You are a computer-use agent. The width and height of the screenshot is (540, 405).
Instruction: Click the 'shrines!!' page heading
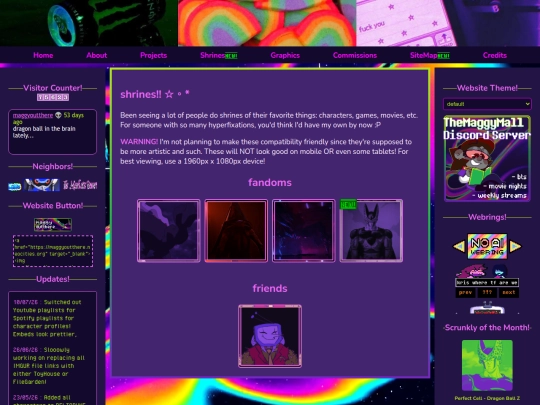[155, 94]
